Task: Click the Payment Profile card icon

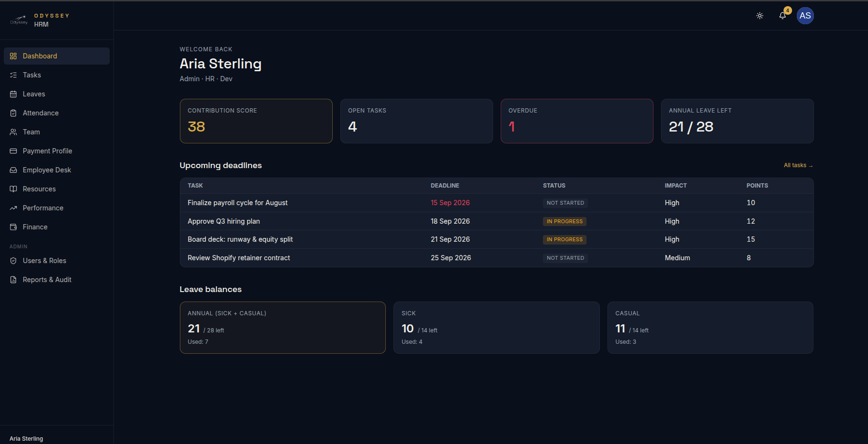Action: click(13, 151)
